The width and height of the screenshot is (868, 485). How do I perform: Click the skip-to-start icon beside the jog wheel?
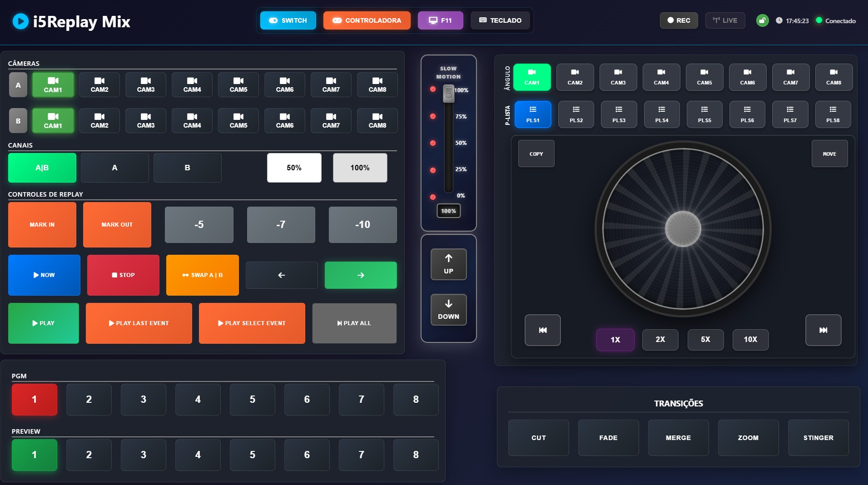(x=542, y=330)
